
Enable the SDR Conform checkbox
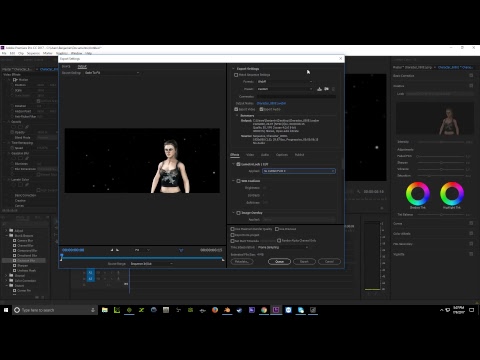[x=238, y=181]
